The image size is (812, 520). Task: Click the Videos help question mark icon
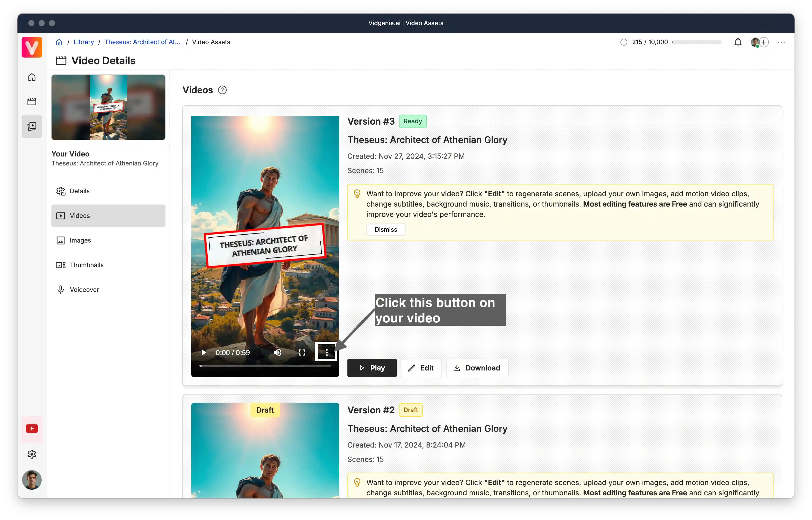pos(222,90)
